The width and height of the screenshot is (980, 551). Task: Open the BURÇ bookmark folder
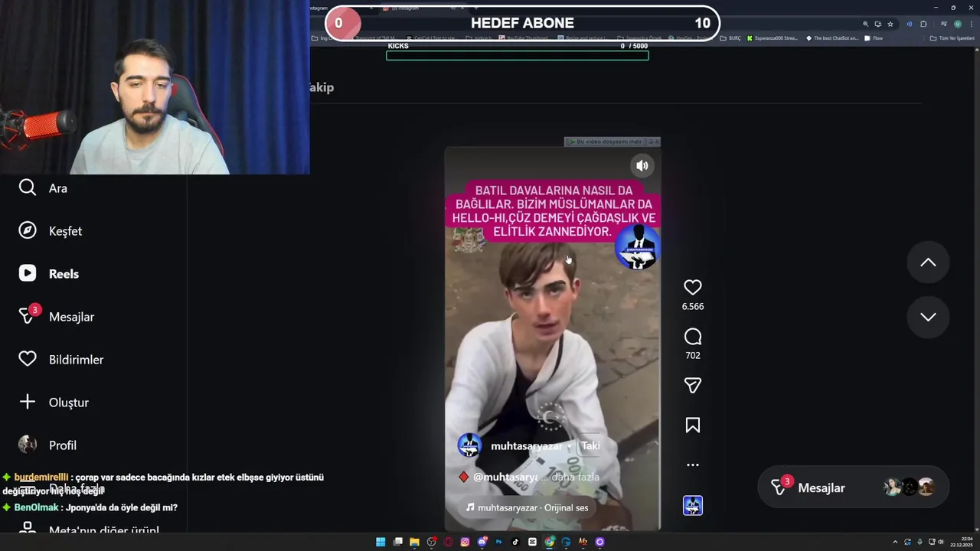coord(730,38)
